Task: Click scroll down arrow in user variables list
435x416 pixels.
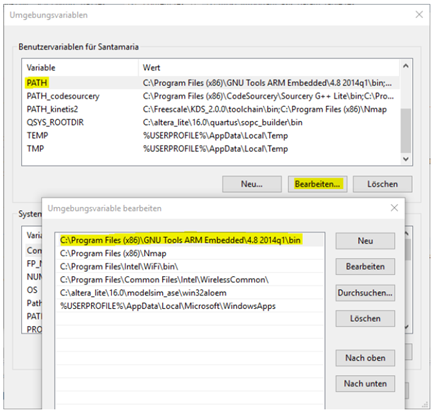Action: point(405,159)
